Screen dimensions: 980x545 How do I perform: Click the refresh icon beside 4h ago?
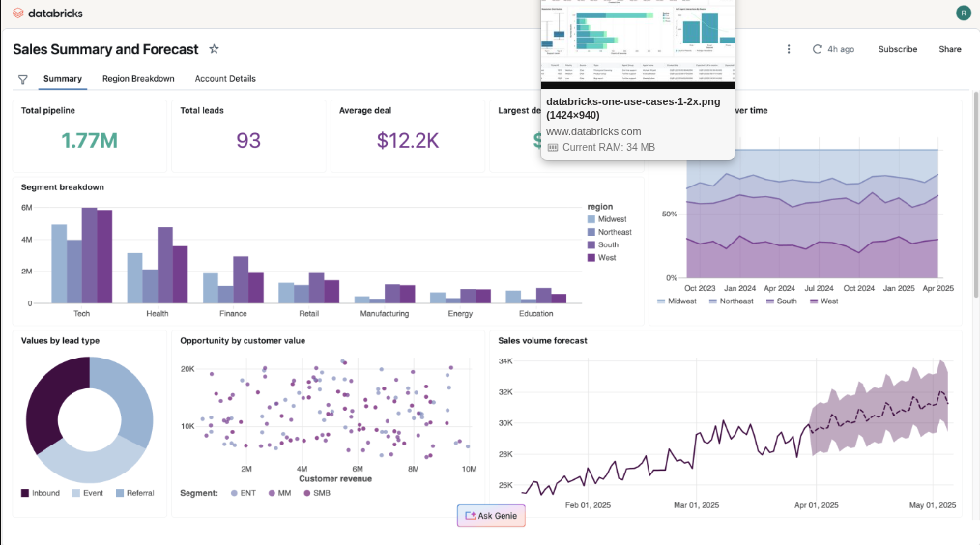[x=817, y=49]
